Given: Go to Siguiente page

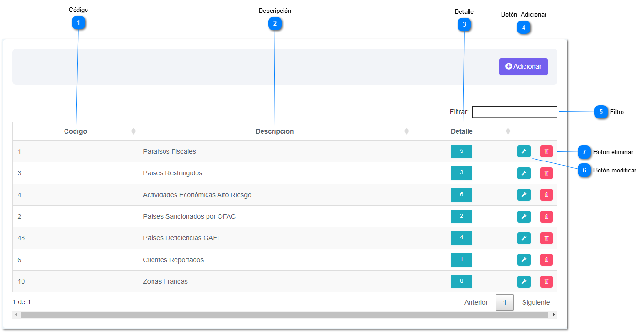Looking at the screenshot, I should (x=536, y=302).
